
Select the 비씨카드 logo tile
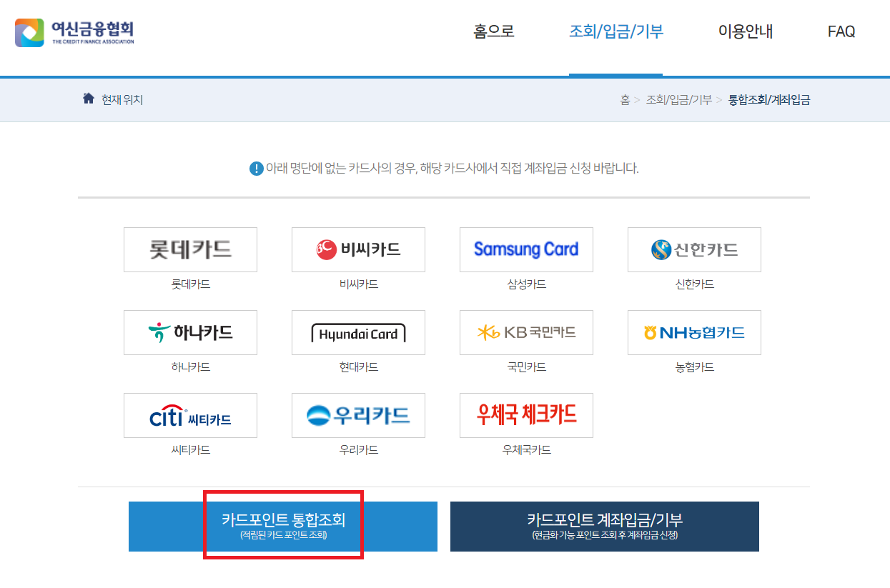(x=358, y=249)
